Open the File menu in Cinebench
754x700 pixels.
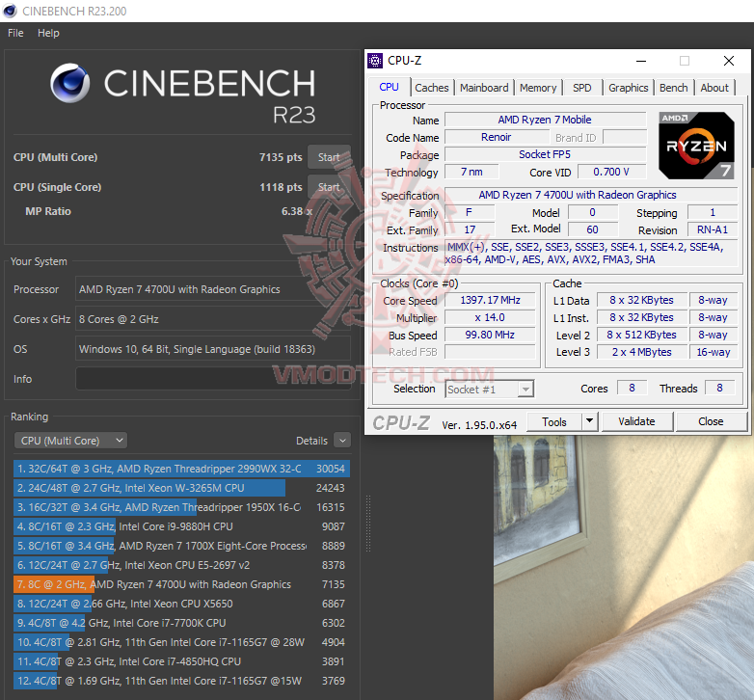(15, 33)
